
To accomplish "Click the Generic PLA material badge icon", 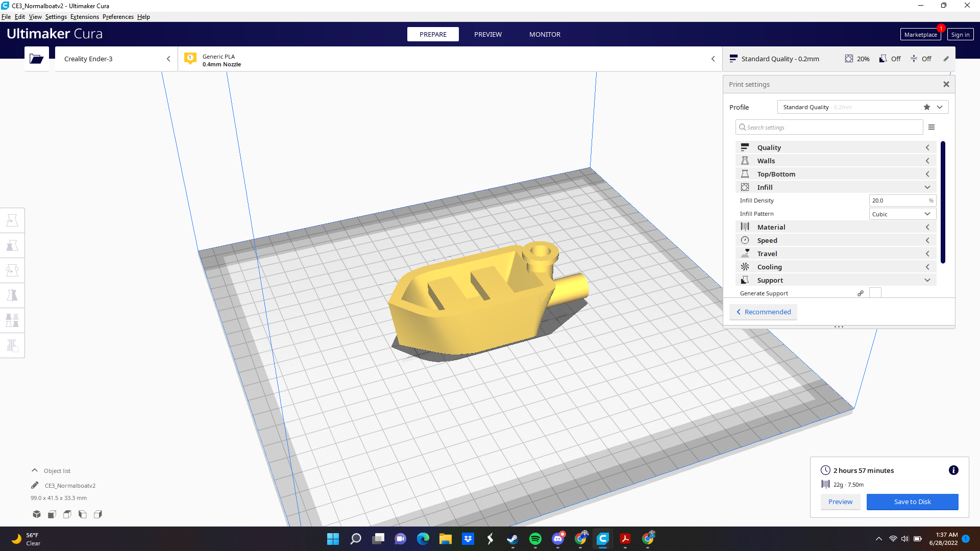I will pyautogui.click(x=190, y=58).
